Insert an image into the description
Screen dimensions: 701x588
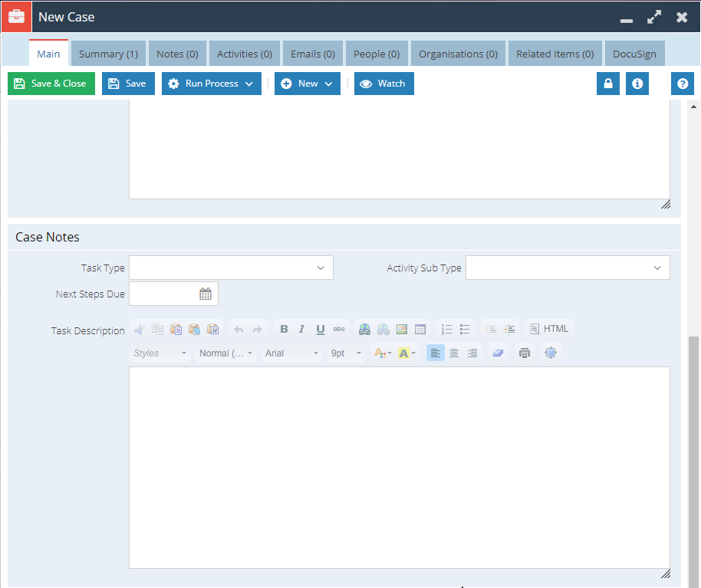(x=402, y=330)
